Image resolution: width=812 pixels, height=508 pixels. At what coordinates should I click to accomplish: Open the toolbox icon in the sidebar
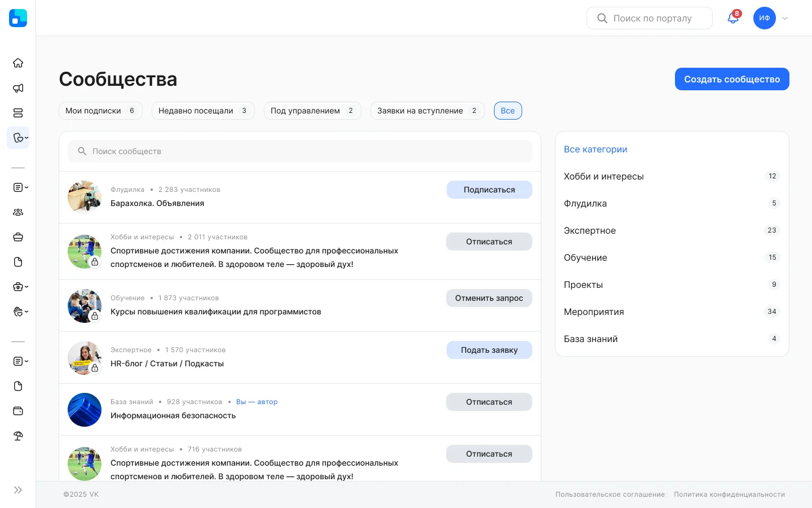(x=17, y=286)
